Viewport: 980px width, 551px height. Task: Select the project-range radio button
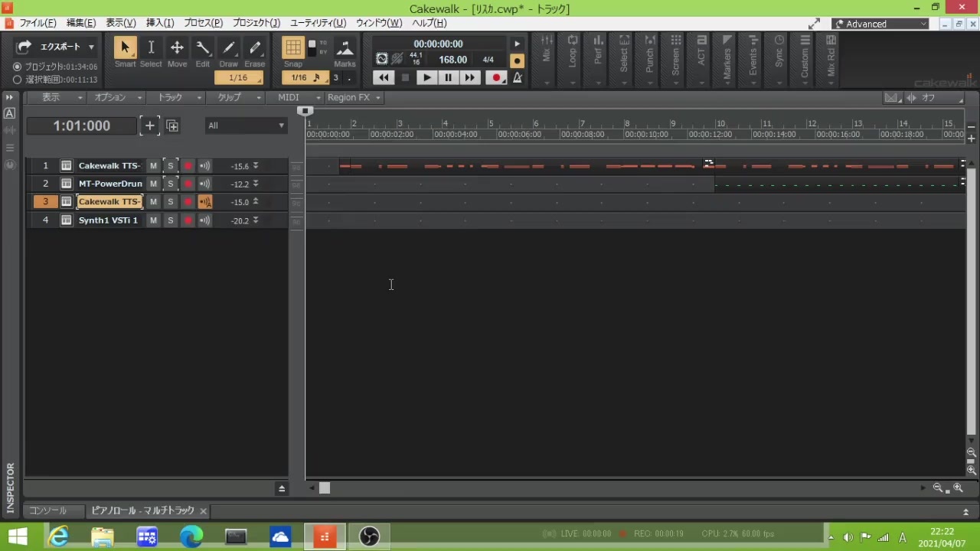17,67
